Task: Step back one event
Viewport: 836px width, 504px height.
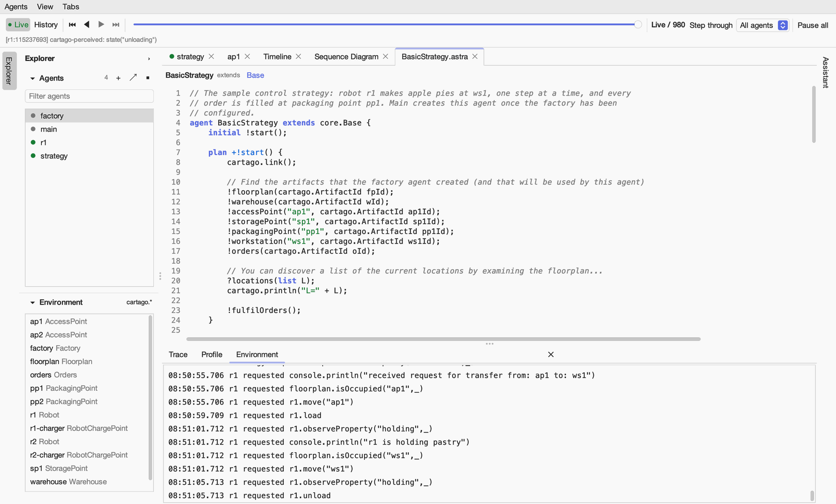Action: [x=87, y=25]
